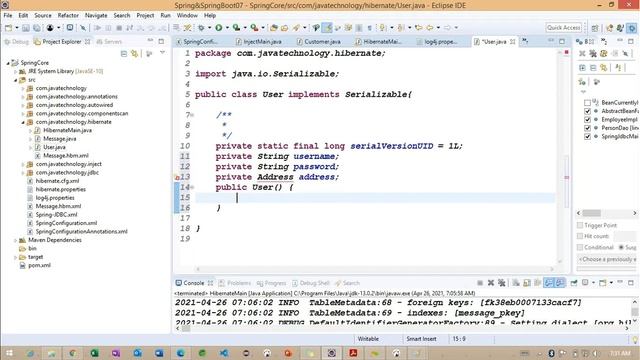Click the Excel icon in Windows taskbar
The image size is (640, 360).
point(95,353)
